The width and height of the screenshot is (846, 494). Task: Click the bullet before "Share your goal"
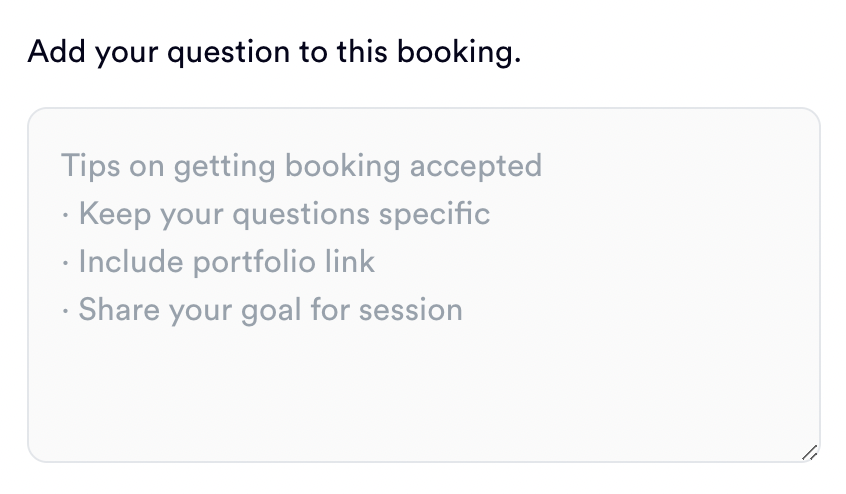pos(65,310)
